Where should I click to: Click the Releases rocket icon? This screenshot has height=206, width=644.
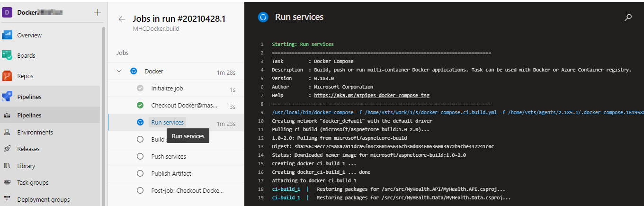click(7, 149)
